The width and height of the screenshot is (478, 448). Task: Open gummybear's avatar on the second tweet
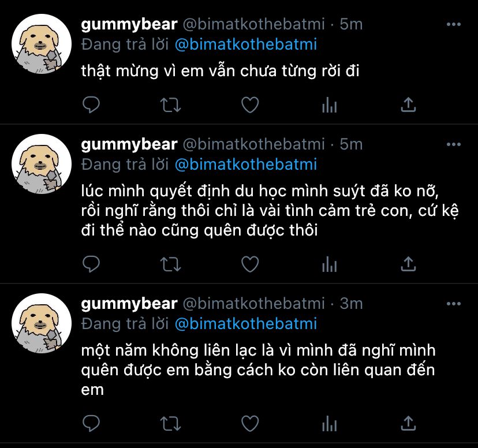[42, 164]
